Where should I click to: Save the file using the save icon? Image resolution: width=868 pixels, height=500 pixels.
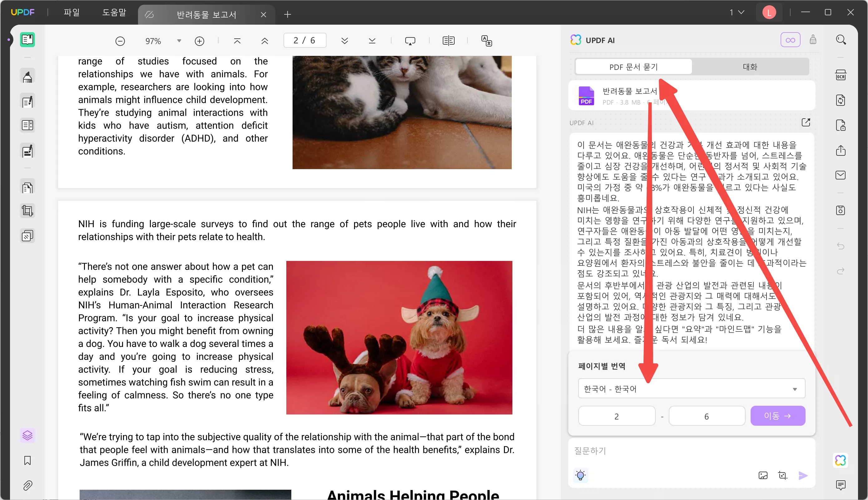[841, 210]
